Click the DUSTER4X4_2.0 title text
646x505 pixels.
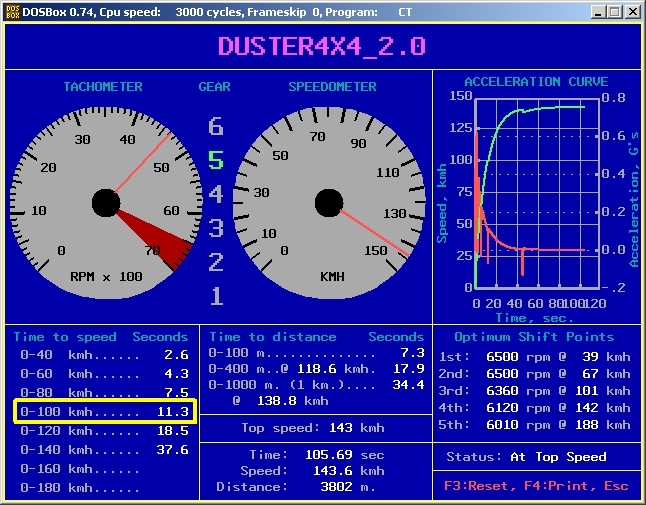322,46
